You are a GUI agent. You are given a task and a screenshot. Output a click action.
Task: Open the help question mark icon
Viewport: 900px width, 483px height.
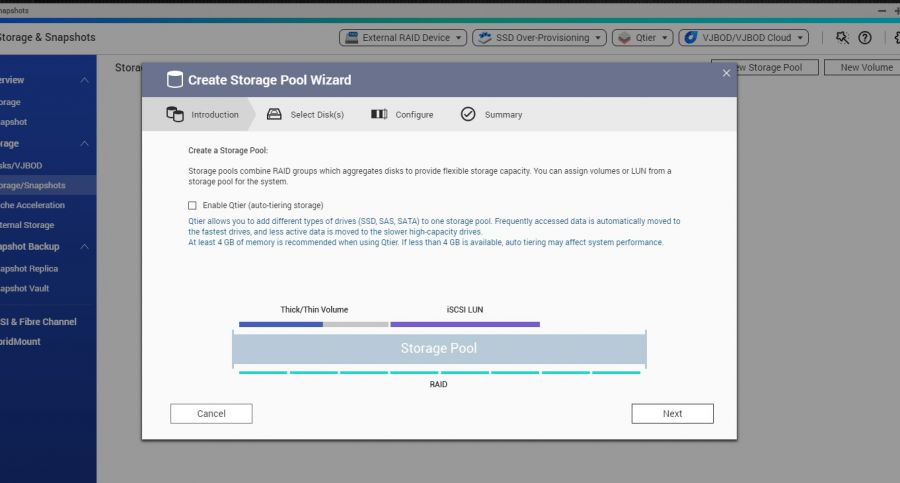tap(865, 38)
